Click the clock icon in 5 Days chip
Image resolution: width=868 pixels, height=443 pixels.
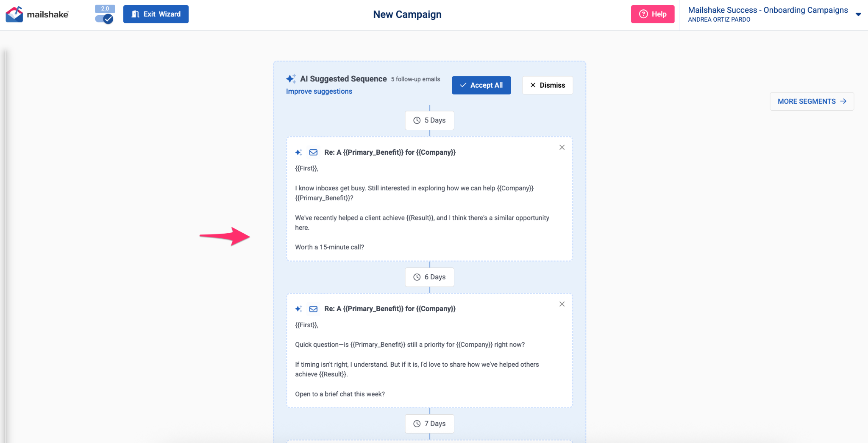pyautogui.click(x=417, y=120)
